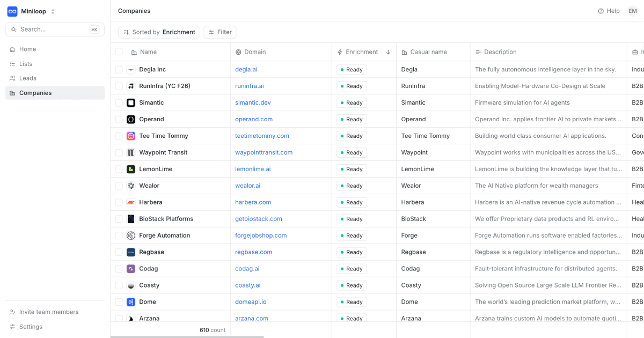The height and width of the screenshot is (338, 644).
Task: Click the Enrichment sort direction arrow
Action: 389,52
